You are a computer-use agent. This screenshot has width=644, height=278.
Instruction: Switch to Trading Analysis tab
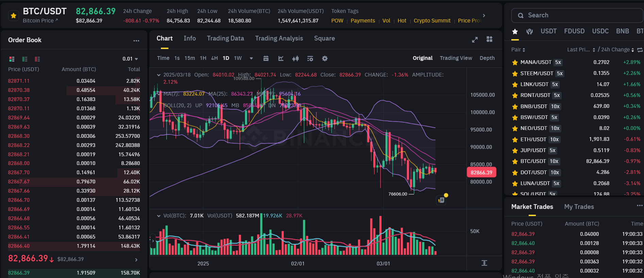(279, 38)
